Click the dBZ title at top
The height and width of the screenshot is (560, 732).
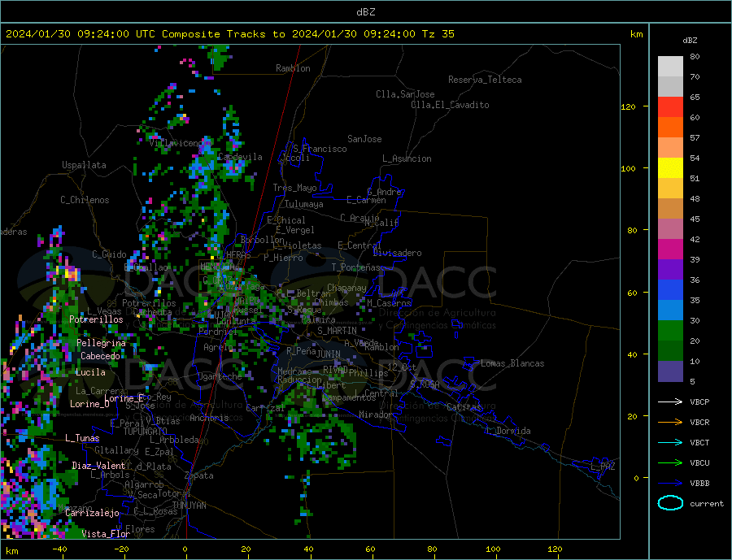(x=365, y=12)
